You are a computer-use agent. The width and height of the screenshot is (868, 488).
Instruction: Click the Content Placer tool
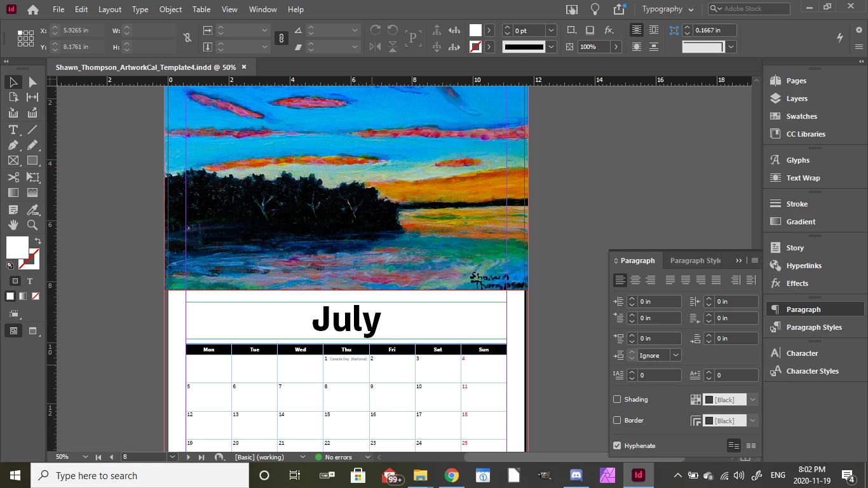32,113
